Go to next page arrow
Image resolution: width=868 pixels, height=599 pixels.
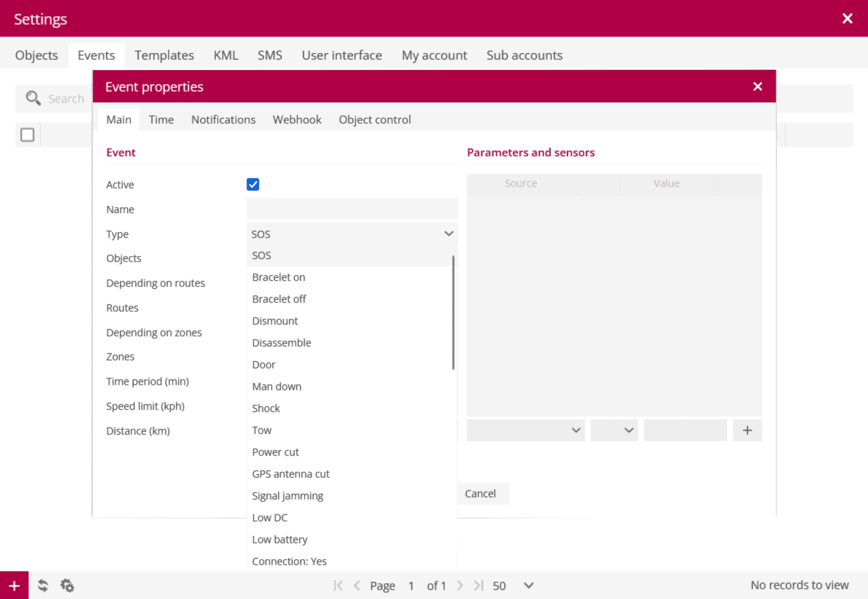click(460, 586)
